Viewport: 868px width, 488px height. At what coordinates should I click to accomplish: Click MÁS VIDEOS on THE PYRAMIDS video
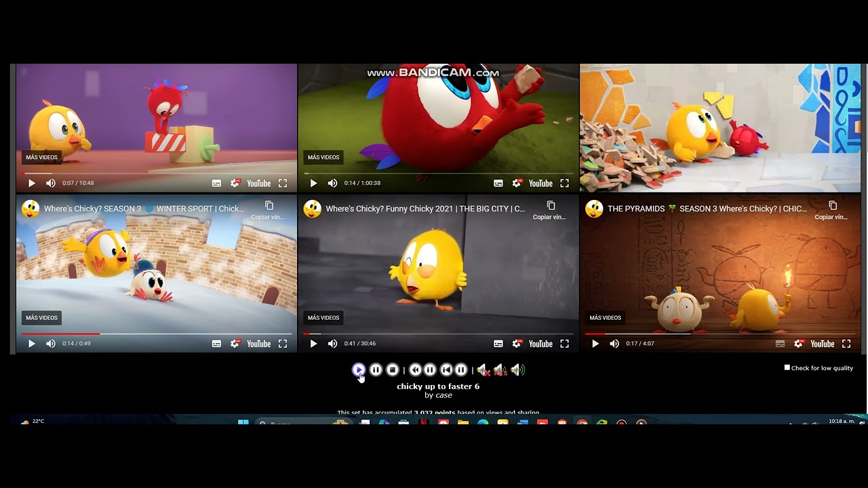pyautogui.click(x=606, y=318)
